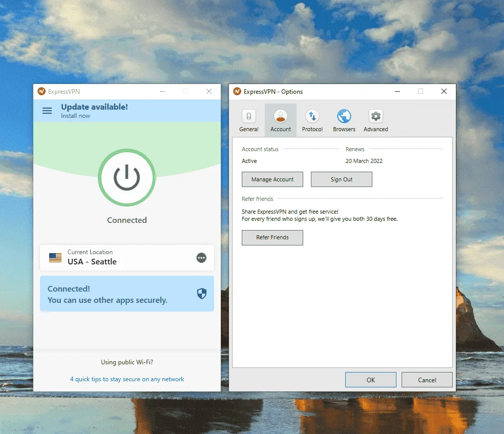Select the Browsers globe icon

coord(344,116)
